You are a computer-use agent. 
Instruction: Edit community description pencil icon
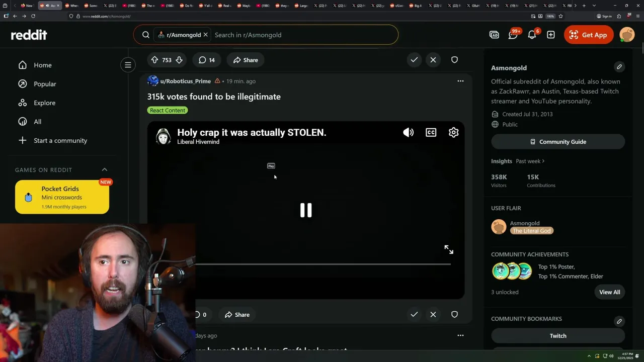[619, 66]
